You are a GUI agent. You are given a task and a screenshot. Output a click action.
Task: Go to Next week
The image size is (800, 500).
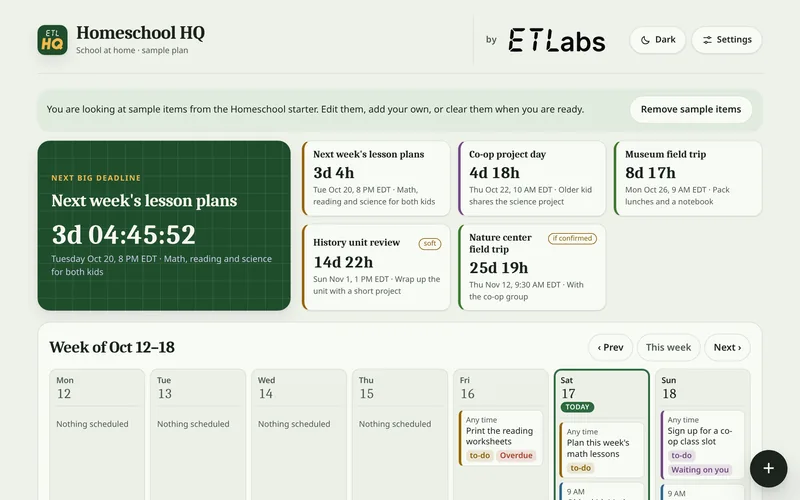727,347
